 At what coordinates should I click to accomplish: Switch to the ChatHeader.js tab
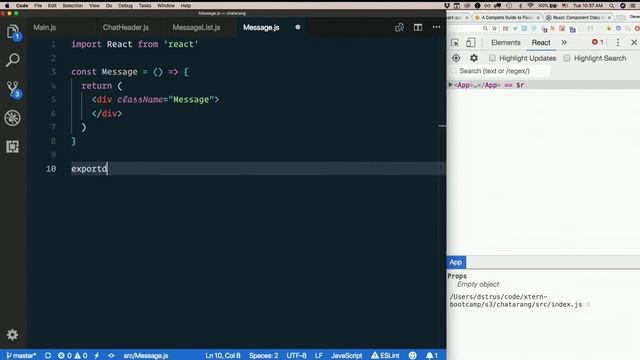click(126, 27)
